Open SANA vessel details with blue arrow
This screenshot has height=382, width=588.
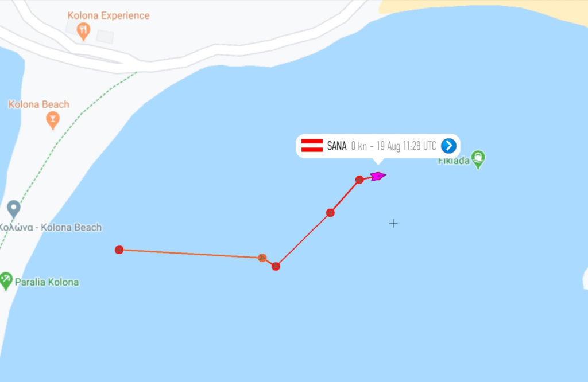[448, 146]
